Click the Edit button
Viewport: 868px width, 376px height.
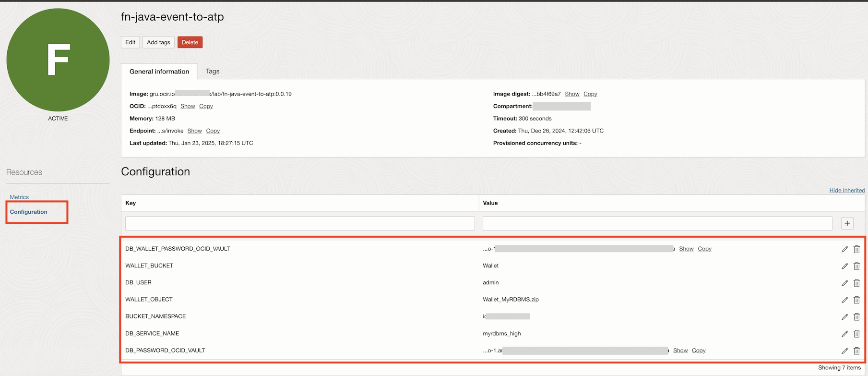(x=131, y=42)
